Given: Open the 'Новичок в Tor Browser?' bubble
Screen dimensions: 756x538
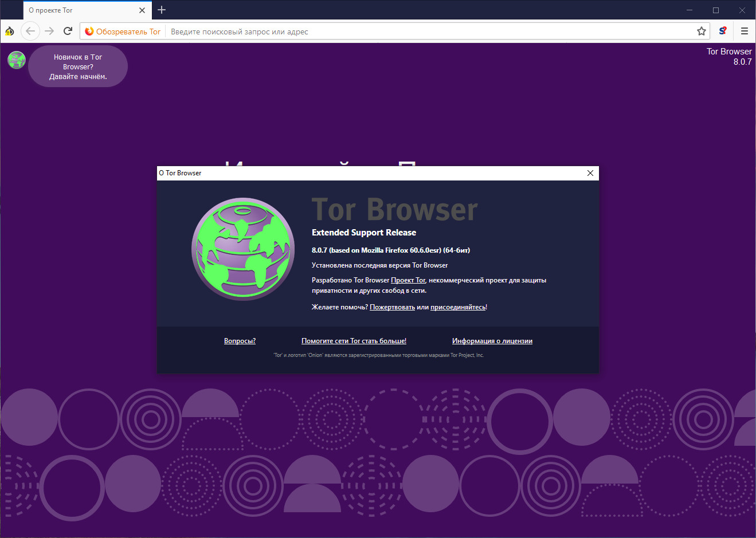Looking at the screenshot, I should tap(78, 66).
